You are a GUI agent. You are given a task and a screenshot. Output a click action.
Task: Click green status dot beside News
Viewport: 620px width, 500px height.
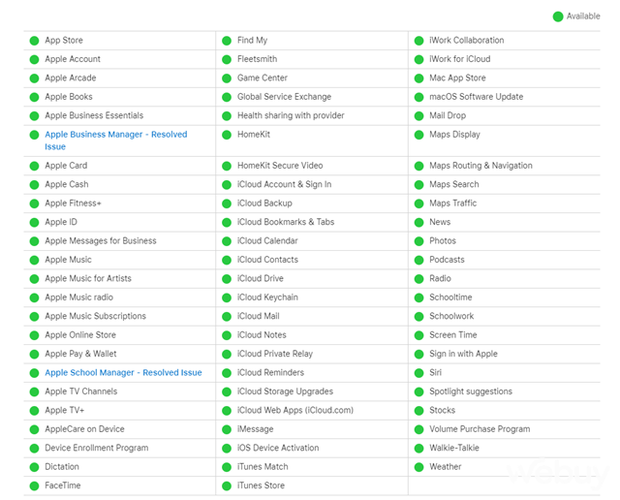point(419,223)
